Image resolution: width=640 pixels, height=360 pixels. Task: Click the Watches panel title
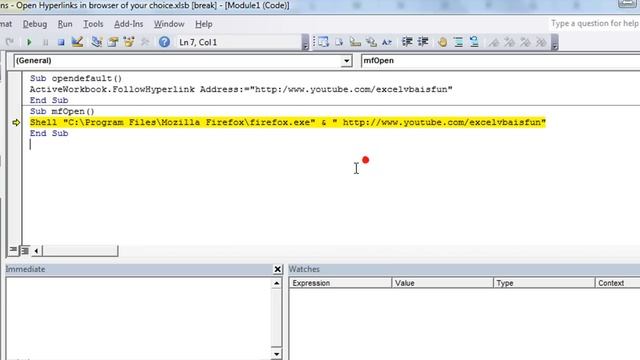(304, 269)
